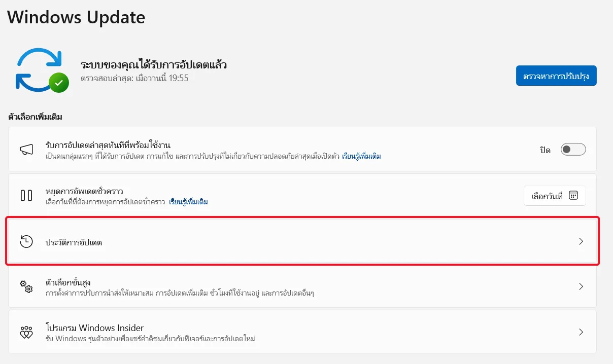Open ประวัติการอัปเดต via its chevron
Viewport: 613px width, 364px height.
point(582,242)
